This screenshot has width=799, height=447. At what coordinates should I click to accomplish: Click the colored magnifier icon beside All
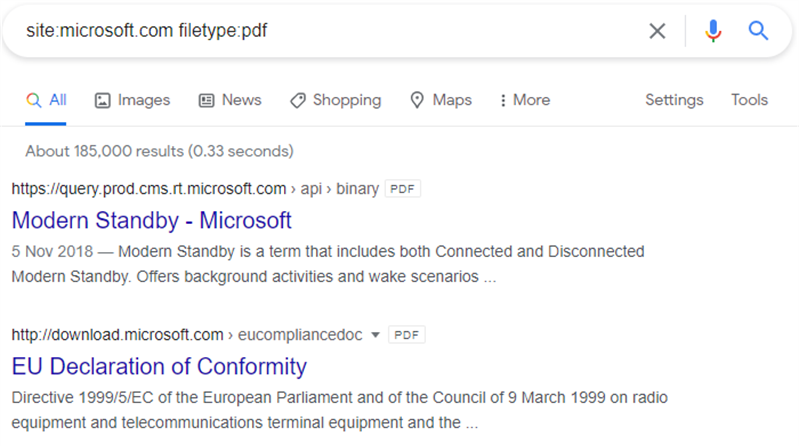coord(34,100)
